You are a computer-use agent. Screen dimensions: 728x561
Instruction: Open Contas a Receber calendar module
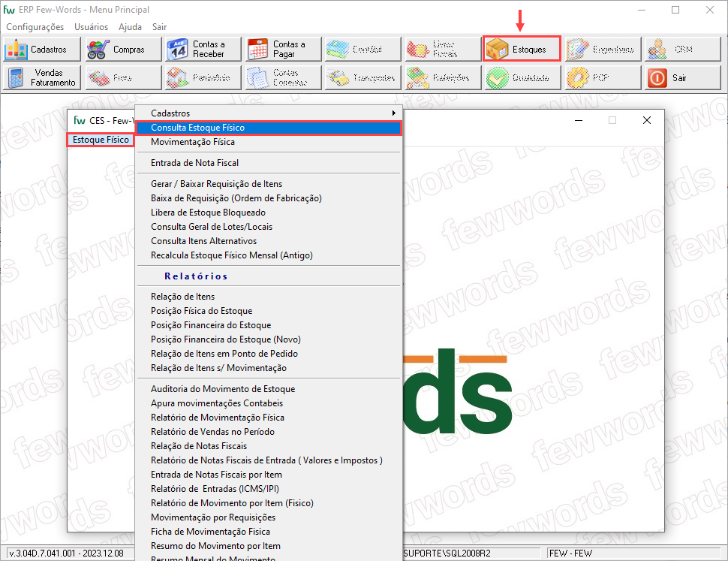point(203,50)
